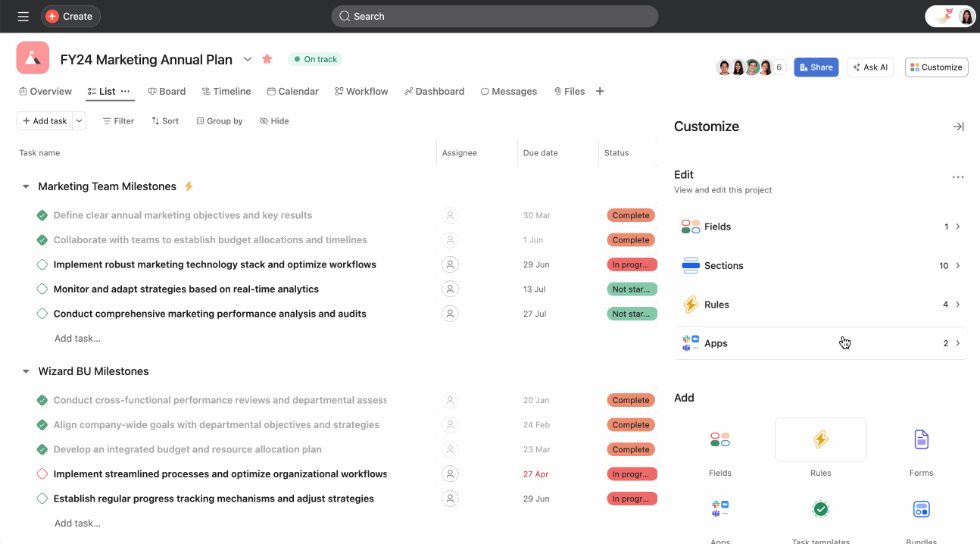Expand the Rules row in Edit
The height and width of the screenshot is (544, 980).
[x=820, y=305]
